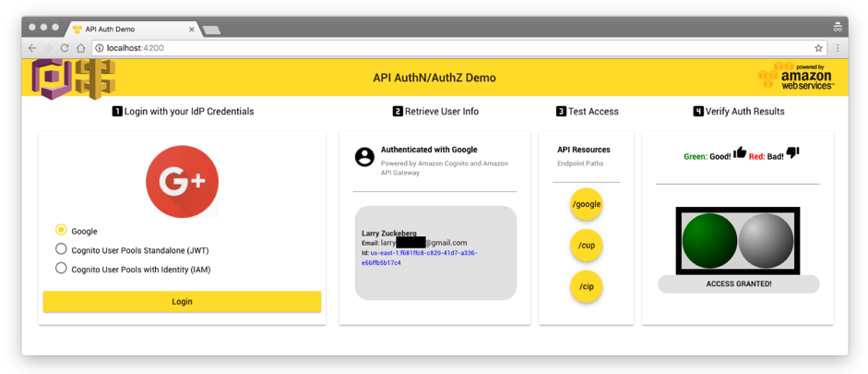The height and width of the screenshot is (374, 868).
Task: Click the green status light
Action: click(x=709, y=241)
